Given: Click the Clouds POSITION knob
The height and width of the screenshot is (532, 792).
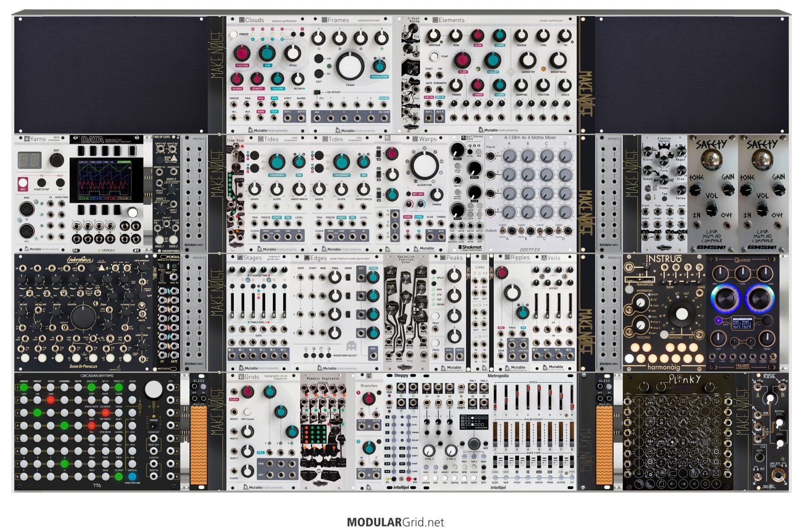Looking at the screenshot, I should pyautogui.click(x=242, y=53).
